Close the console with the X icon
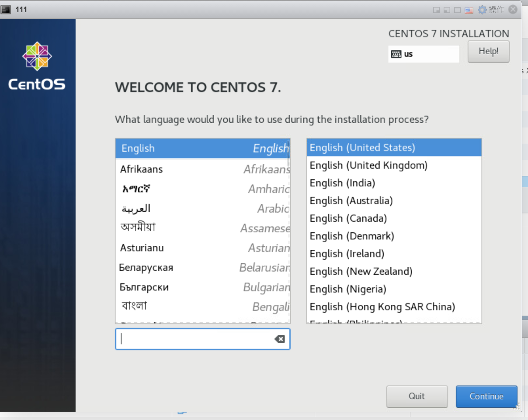Viewport: 528px width, 420px height. pos(513,10)
